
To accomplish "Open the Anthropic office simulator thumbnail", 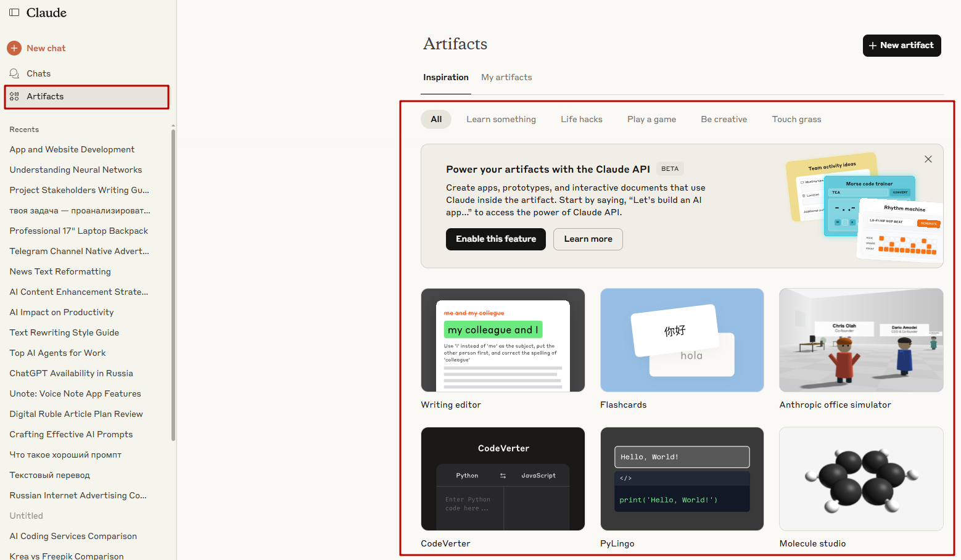I will tap(861, 340).
